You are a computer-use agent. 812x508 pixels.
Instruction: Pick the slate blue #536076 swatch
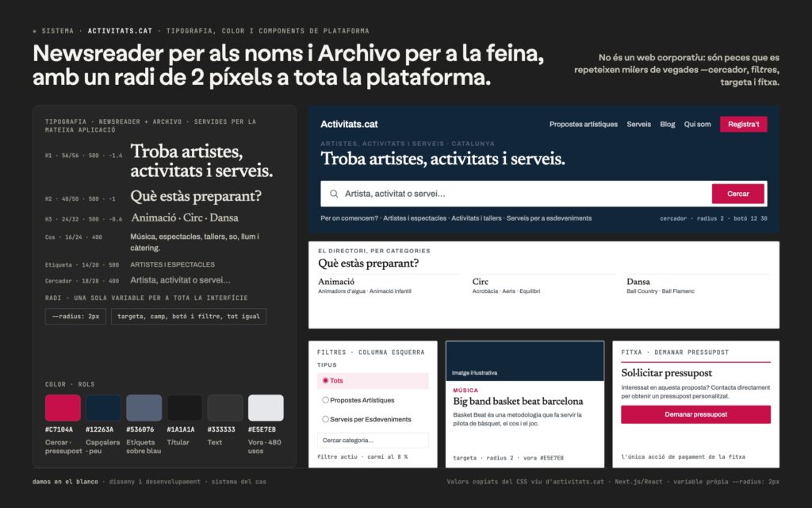point(144,407)
